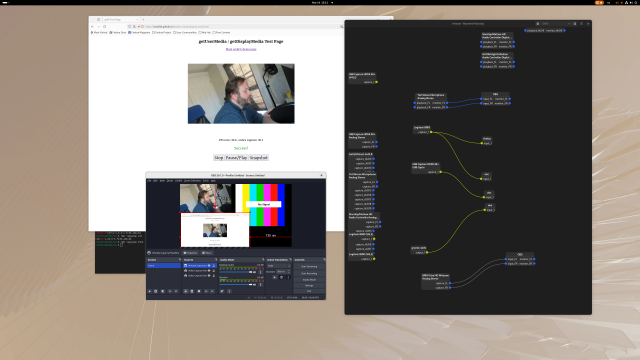Mute the Desktop Audio speaker icon
640x360 pixels.
254,272
